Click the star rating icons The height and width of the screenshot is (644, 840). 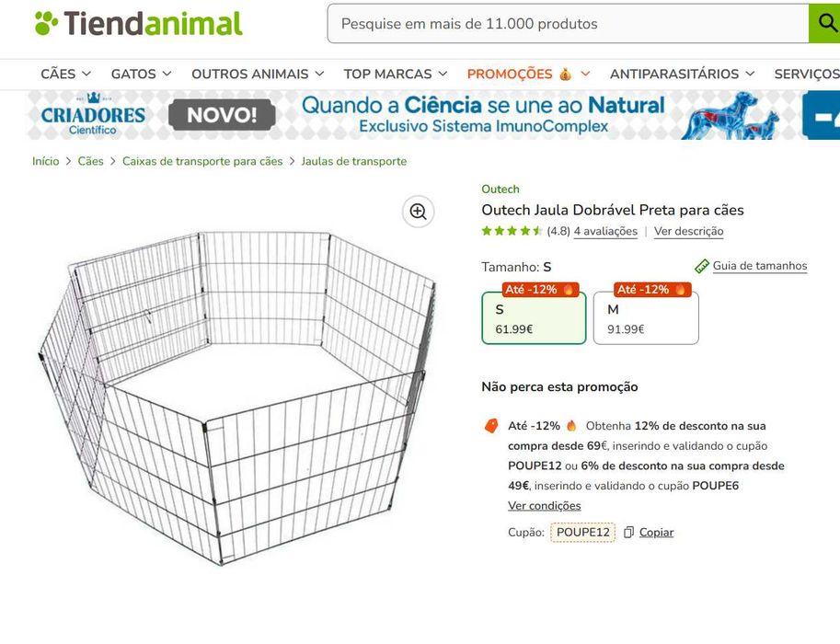(512, 231)
